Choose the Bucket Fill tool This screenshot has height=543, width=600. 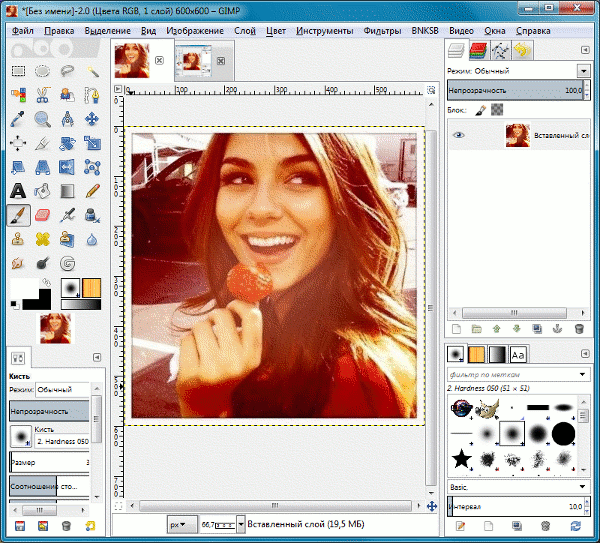(x=43, y=190)
